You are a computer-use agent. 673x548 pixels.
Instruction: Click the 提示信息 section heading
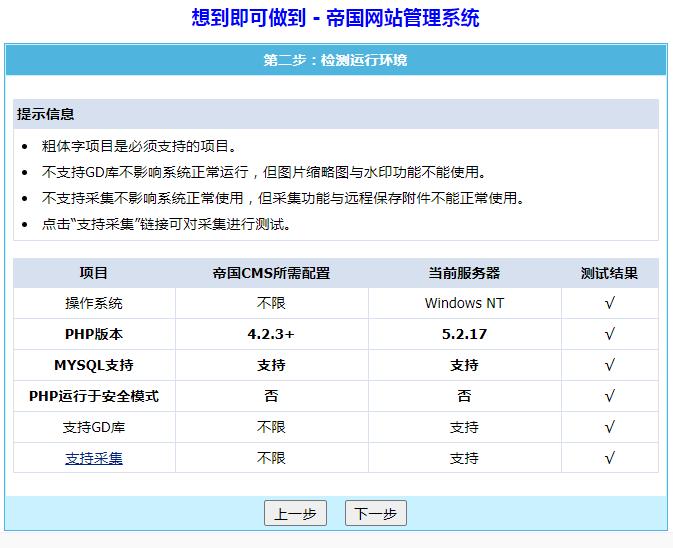pyautogui.click(x=46, y=114)
